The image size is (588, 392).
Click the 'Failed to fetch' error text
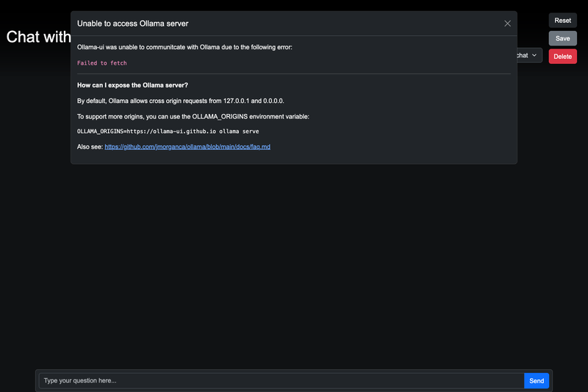click(102, 63)
